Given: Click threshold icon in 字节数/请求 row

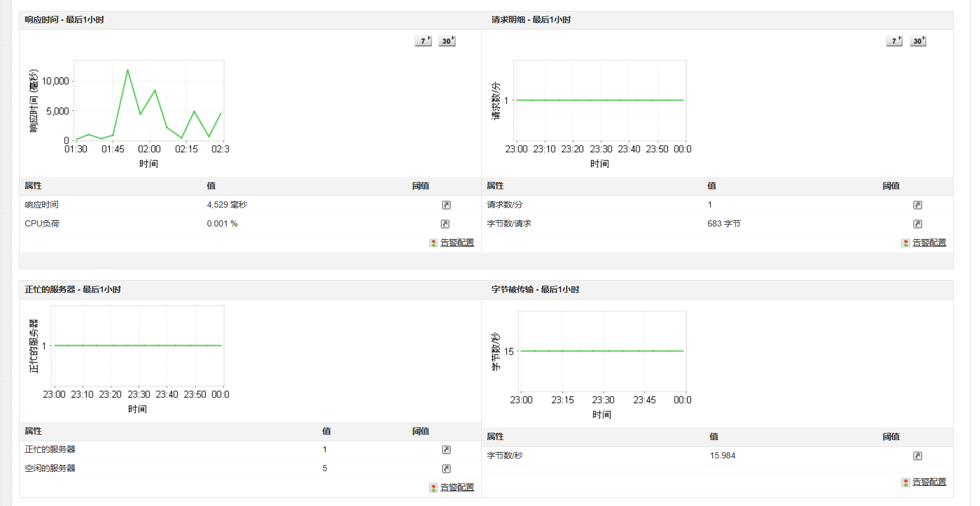Looking at the screenshot, I should pos(918,224).
